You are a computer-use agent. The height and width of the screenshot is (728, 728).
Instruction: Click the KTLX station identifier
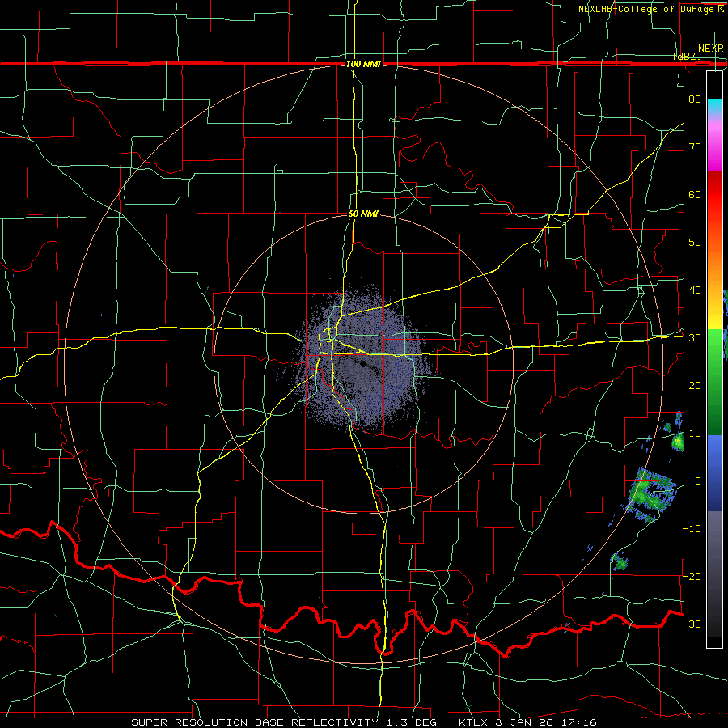click(x=473, y=722)
